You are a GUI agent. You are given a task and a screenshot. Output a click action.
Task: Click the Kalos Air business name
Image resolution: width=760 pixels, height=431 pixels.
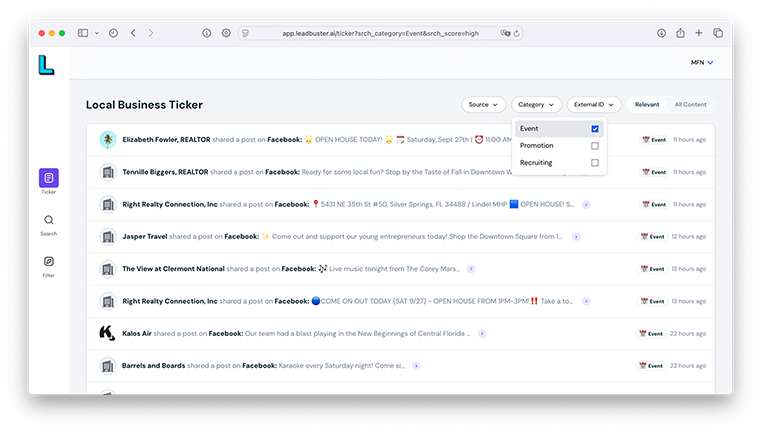pyautogui.click(x=137, y=334)
